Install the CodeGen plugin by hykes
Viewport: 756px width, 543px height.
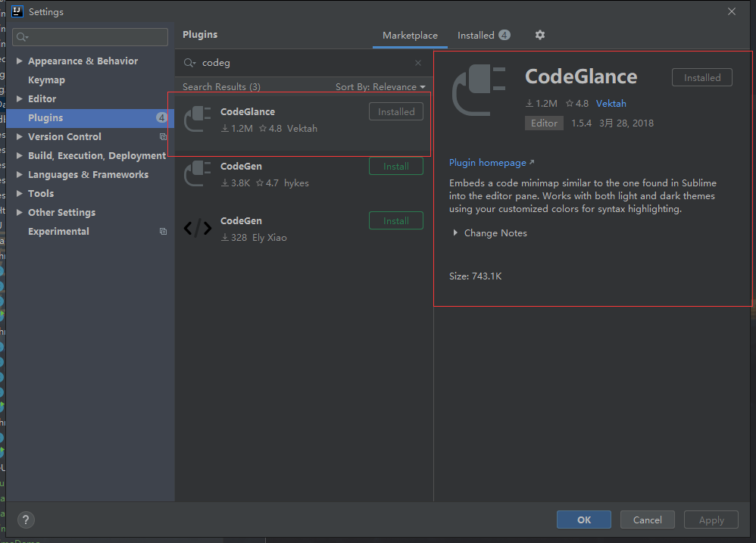(395, 167)
